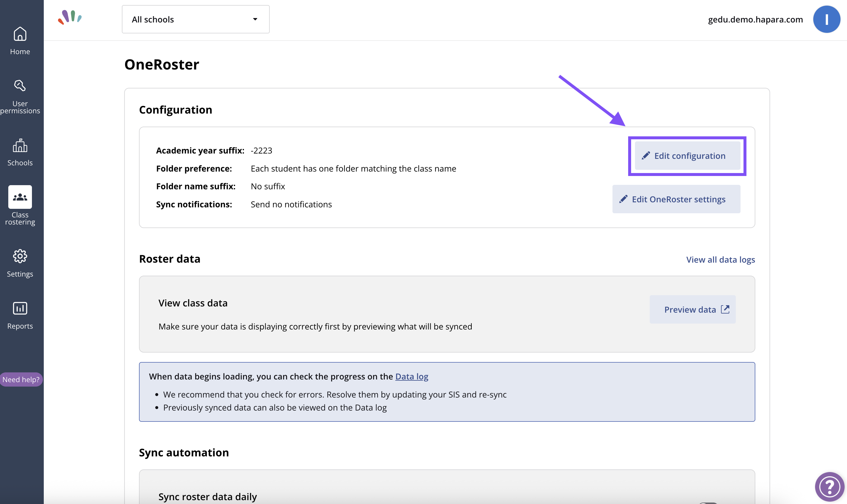
Task: Open the Home sidebar icon
Action: (20, 34)
